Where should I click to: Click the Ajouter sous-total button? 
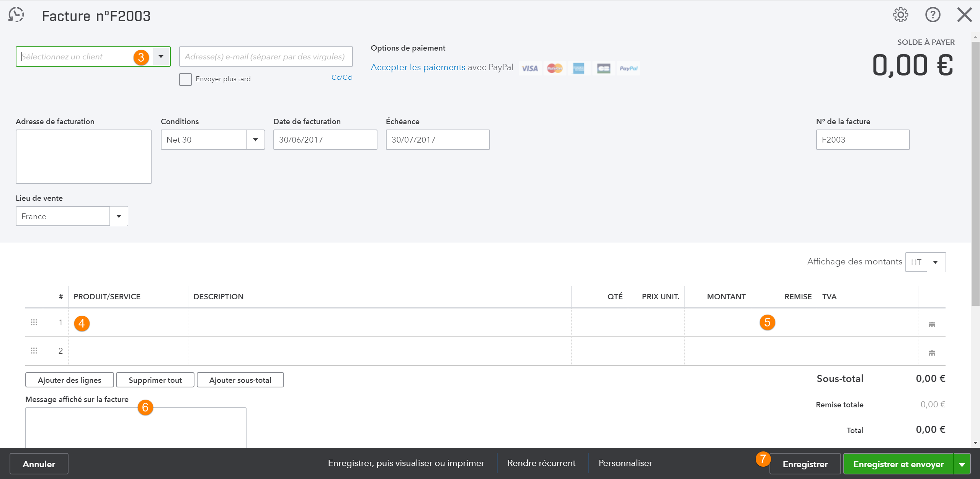240,380
